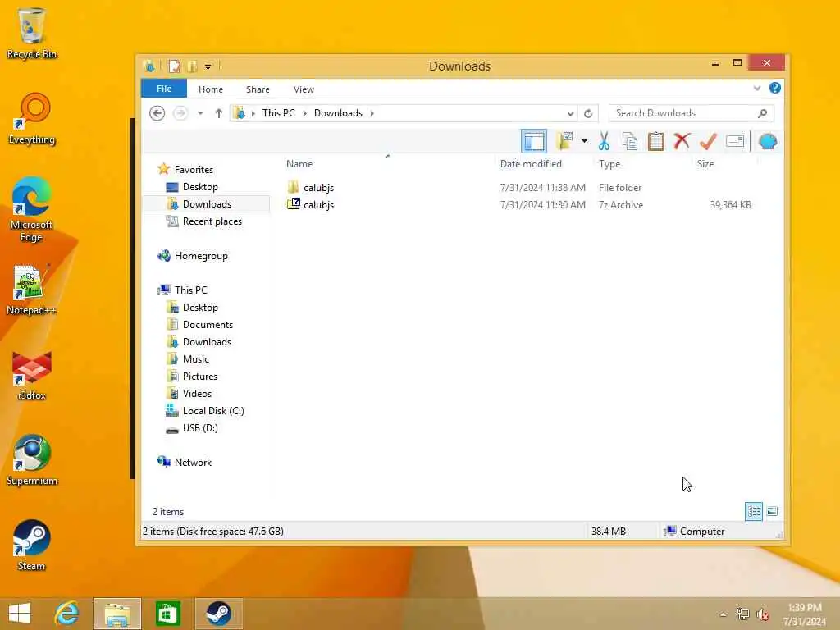The image size is (840, 630).
Task: Open the Supermium desktop shortcut
Action: coord(32,460)
